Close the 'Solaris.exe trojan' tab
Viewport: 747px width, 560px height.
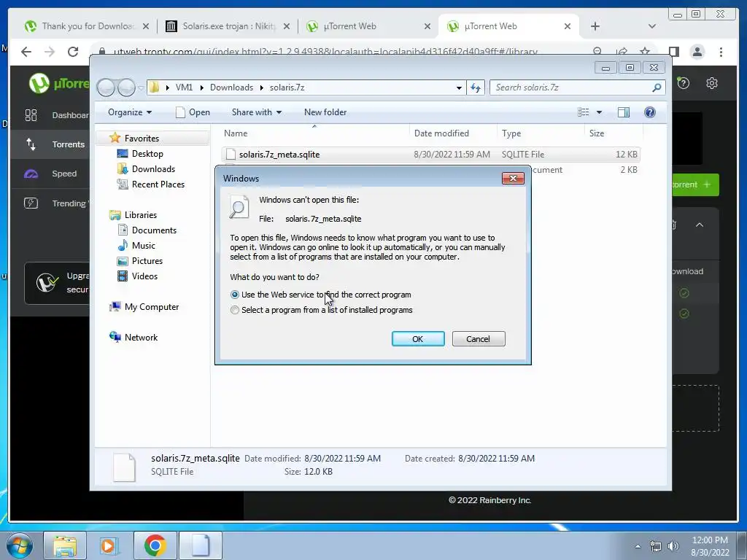click(x=286, y=26)
